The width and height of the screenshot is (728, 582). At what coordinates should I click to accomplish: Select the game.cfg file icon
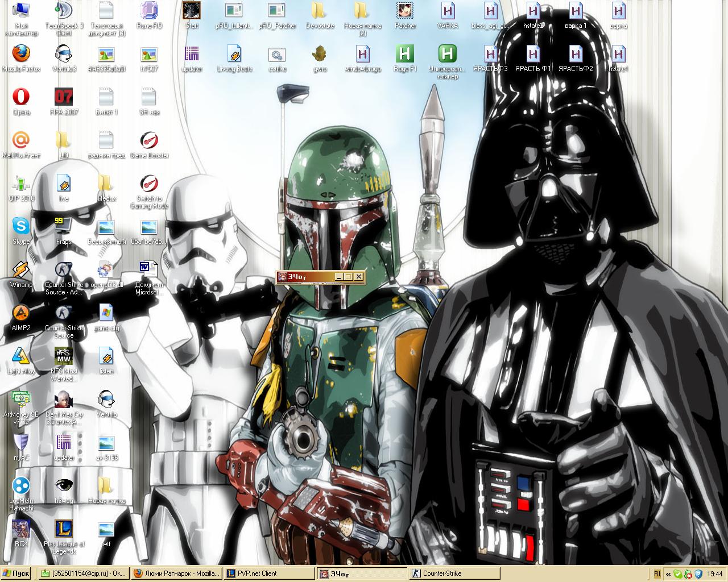click(106, 318)
